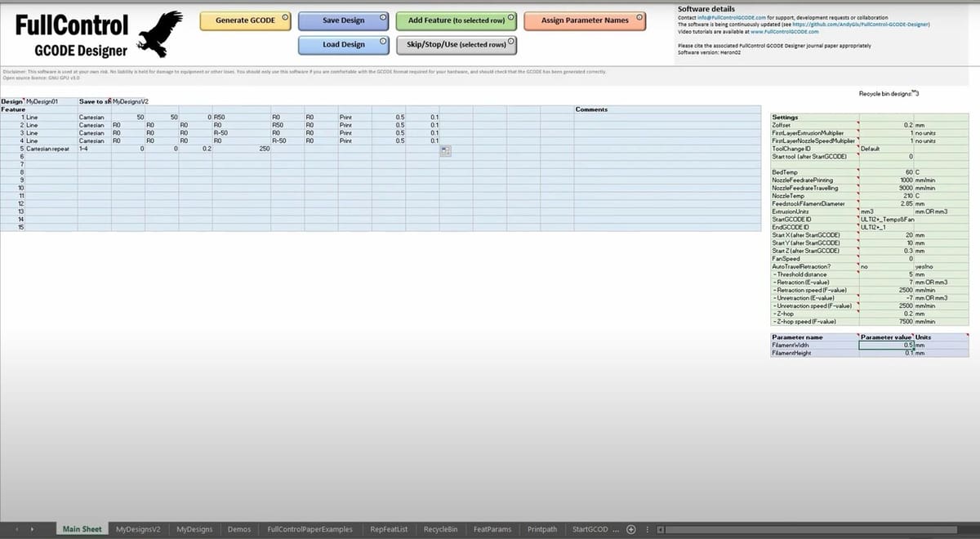Select the NozzleFeedratePrinting value 1000
This screenshot has width=980, height=539.
(885, 180)
